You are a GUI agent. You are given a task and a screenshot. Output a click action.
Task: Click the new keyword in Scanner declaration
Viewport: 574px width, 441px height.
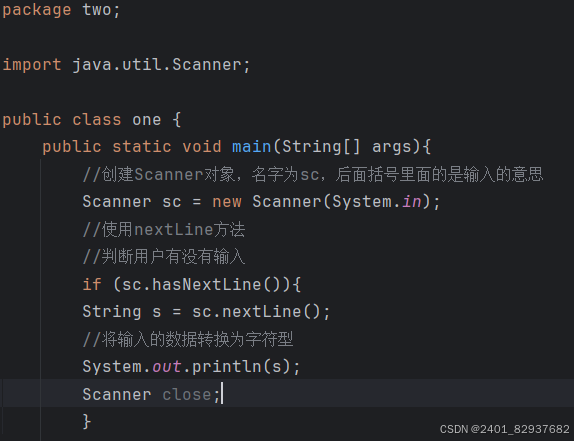tap(227, 202)
